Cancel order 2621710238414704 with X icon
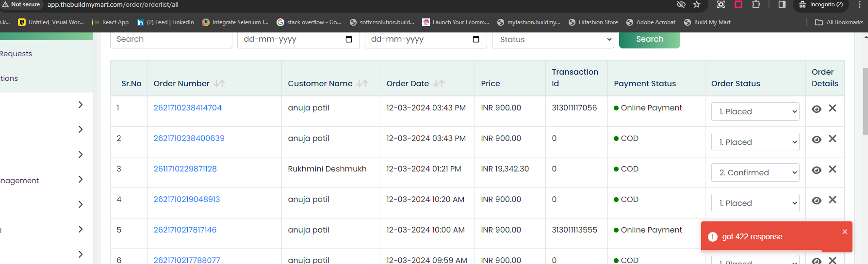Image resolution: width=868 pixels, height=264 pixels. pos(833,108)
